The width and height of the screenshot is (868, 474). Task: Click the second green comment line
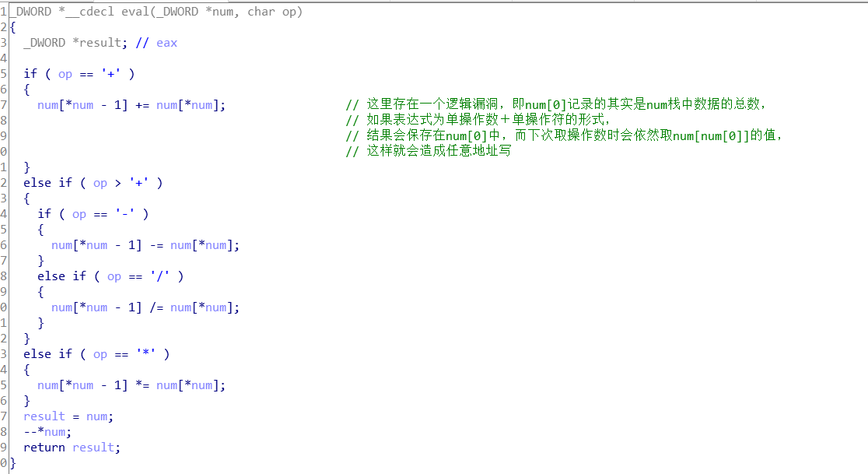pyautogui.click(x=478, y=121)
